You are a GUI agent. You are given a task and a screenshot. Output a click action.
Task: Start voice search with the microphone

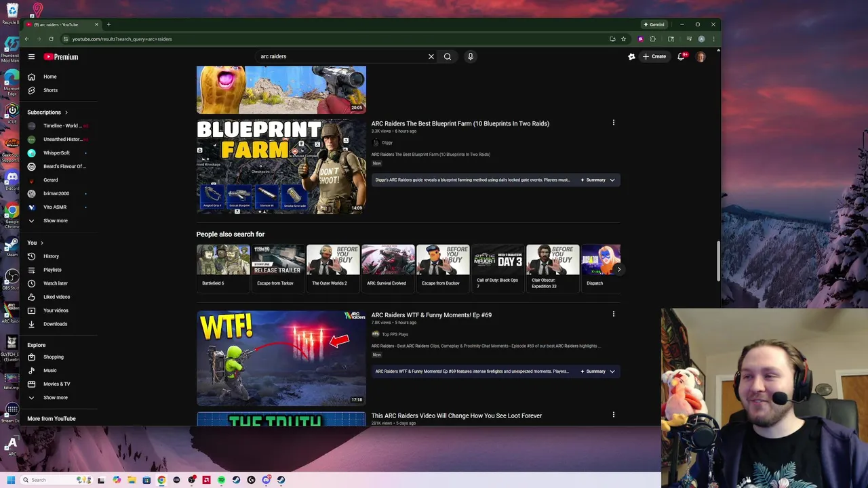[470, 57]
